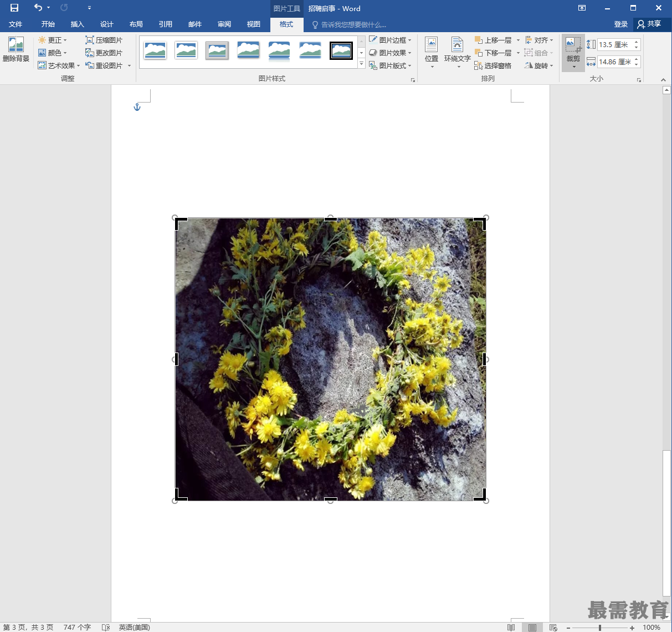This screenshot has width=672, height=632.
Task: Open the 更正 (Corrections) dropdown
Action: (x=53, y=40)
